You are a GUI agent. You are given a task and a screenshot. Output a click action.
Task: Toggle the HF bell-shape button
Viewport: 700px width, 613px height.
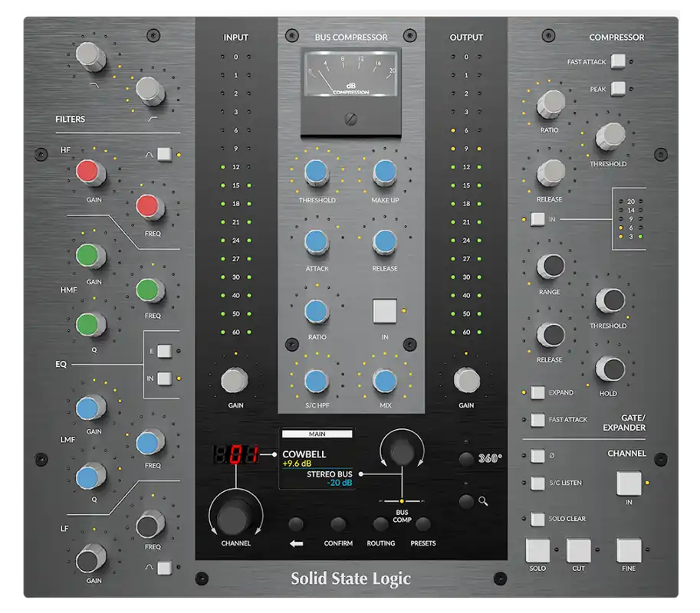pos(164,154)
